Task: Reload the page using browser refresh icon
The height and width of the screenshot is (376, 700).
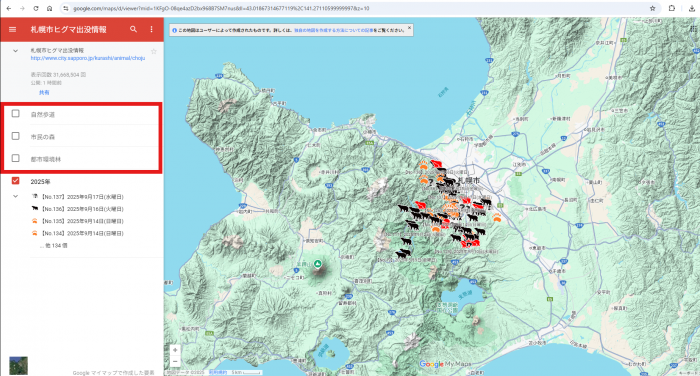Action: 36,8
